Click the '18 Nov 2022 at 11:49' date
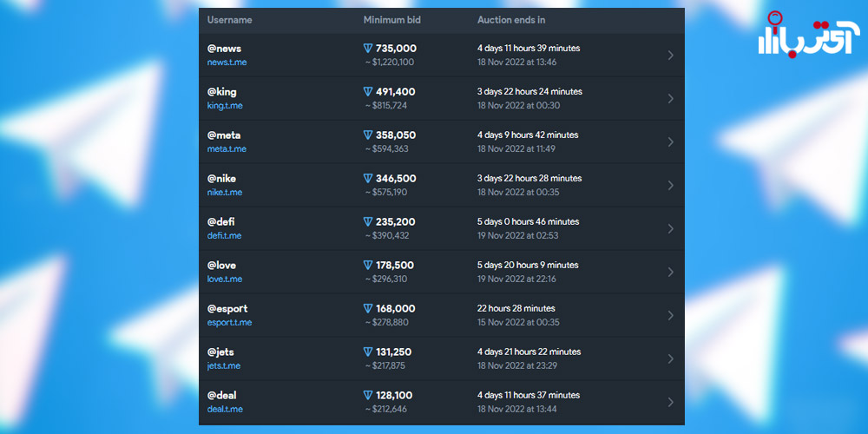This screenshot has height=434, width=868. click(x=516, y=149)
